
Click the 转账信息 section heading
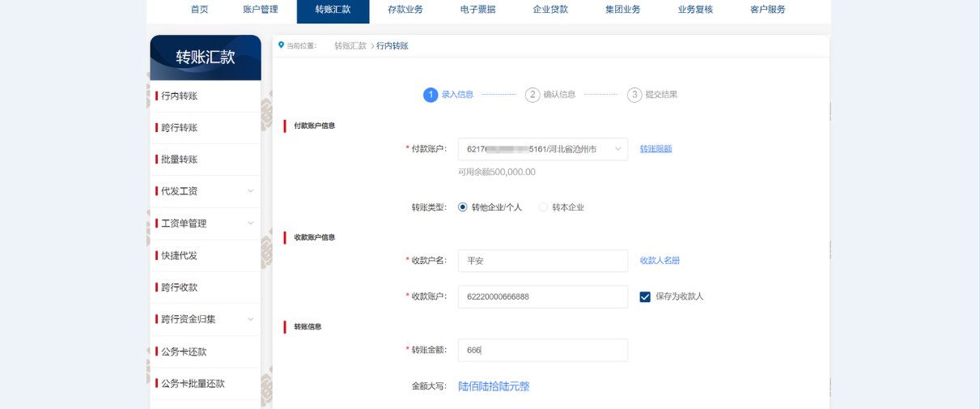point(308,326)
